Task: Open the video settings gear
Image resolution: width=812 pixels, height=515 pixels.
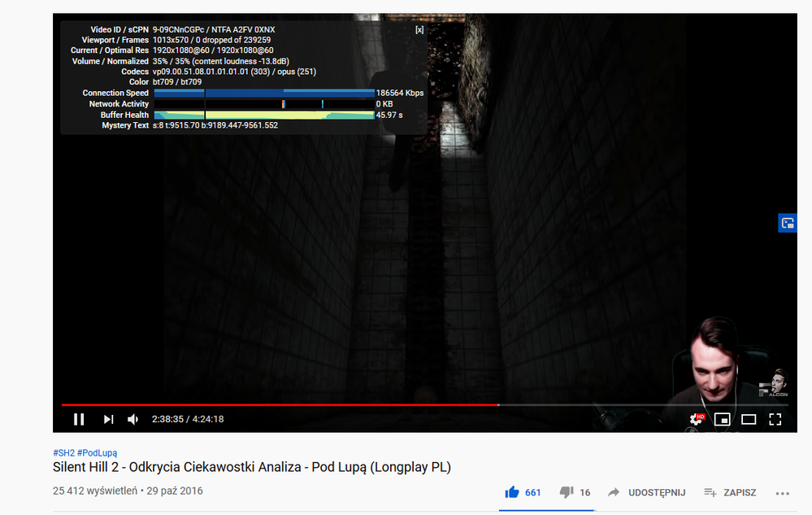Action: point(697,419)
